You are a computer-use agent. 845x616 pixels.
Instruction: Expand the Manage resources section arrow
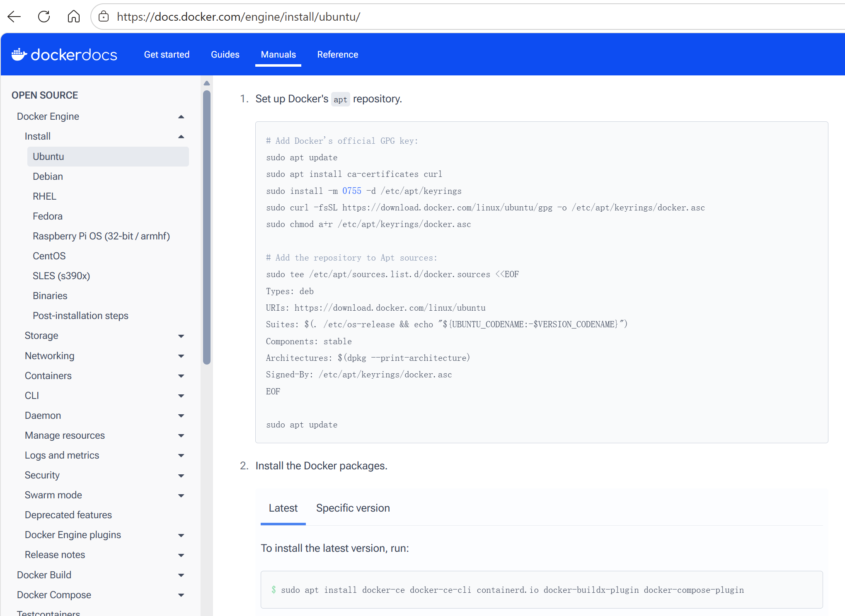point(181,436)
